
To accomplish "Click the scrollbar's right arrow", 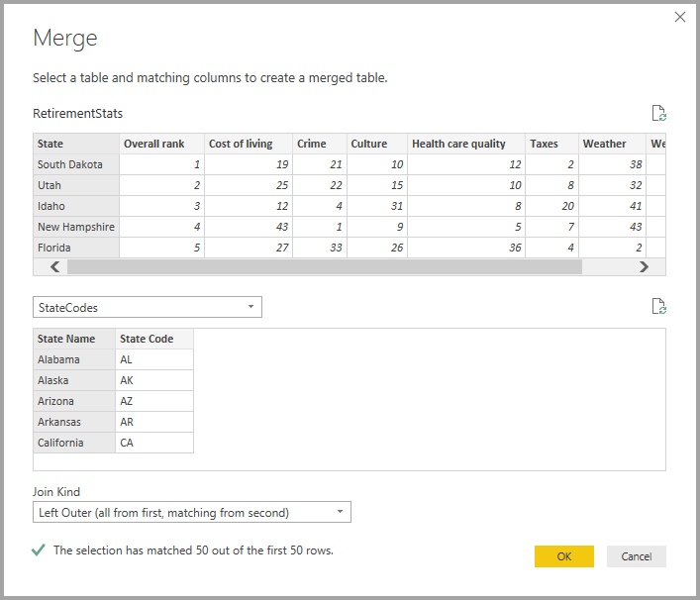I will 644,267.
